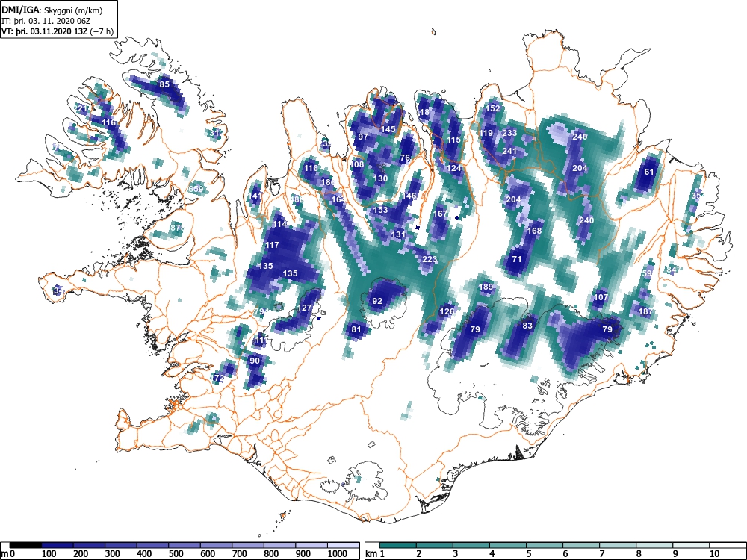The width and height of the screenshot is (747, 560).
Task: Click the dark blue swatch between 100 and 200
Action: tap(58, 545)
